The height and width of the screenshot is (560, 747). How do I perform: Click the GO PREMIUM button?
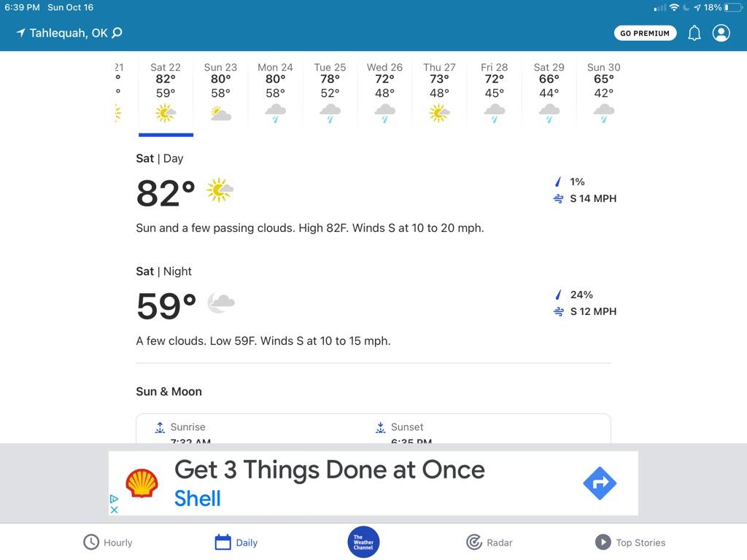coord(645,33)
